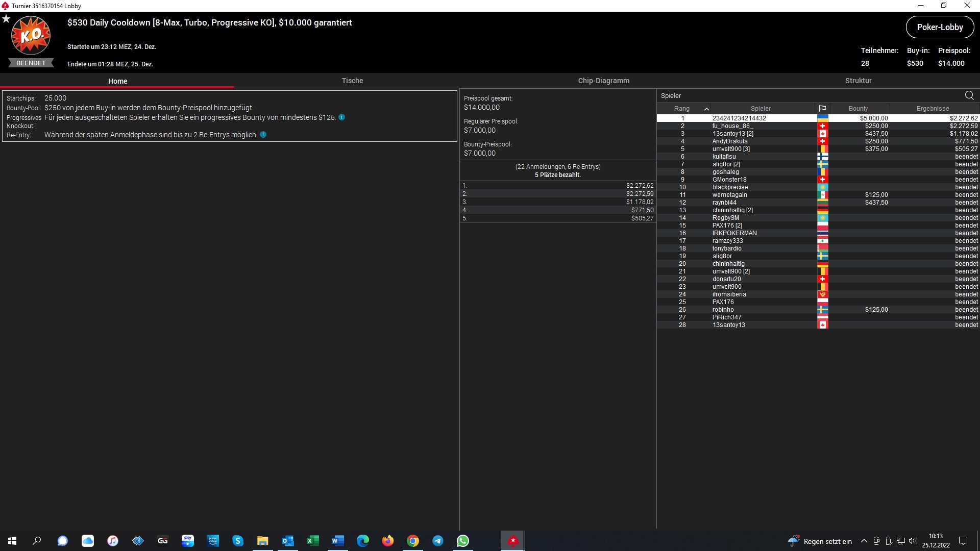This screenshot has width=980, height=551.
Task: Open WhatsApp from the taskbar
Action: (462, 541)
